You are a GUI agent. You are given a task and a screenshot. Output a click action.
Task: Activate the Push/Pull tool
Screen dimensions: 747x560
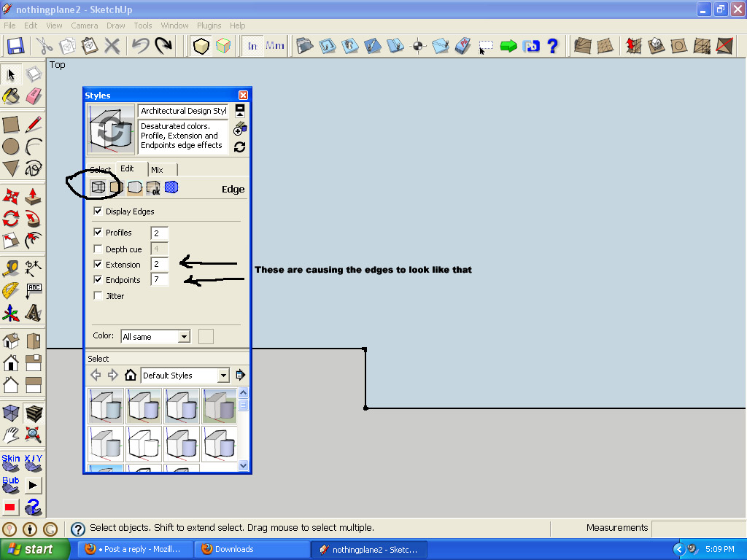point(34,196)
